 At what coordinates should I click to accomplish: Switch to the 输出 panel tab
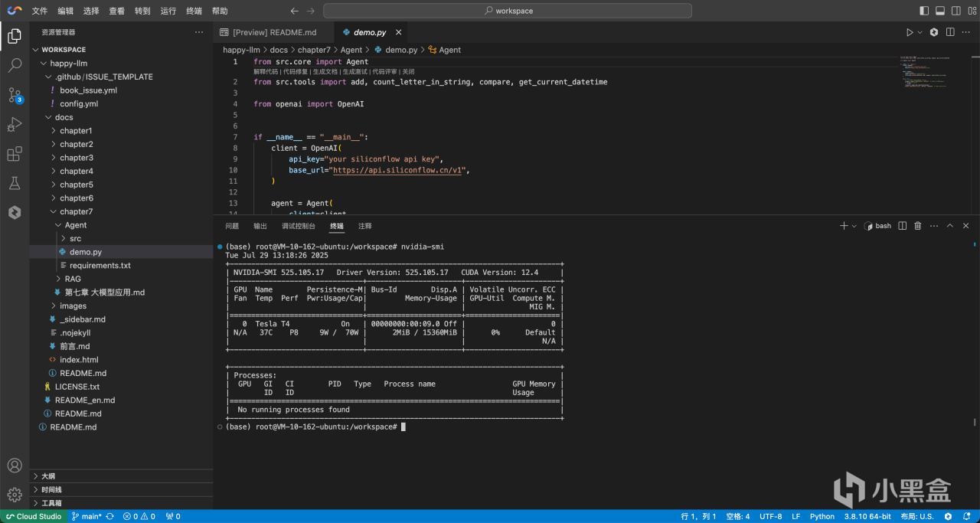click(x=260, y=226)
